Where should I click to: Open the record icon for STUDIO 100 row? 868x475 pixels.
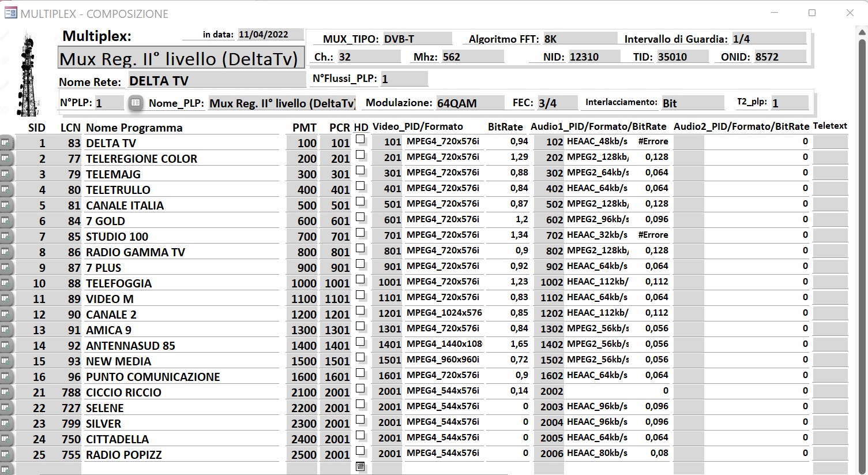[6, 236]
